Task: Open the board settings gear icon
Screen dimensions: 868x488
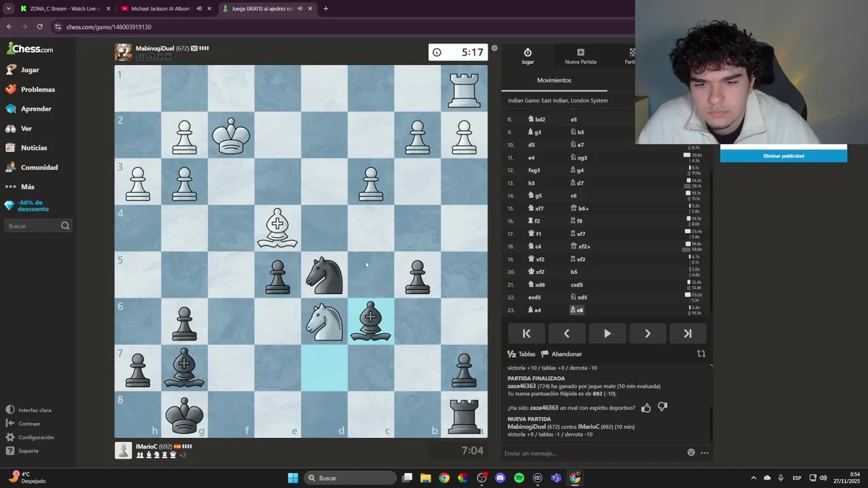Action: 494,48
